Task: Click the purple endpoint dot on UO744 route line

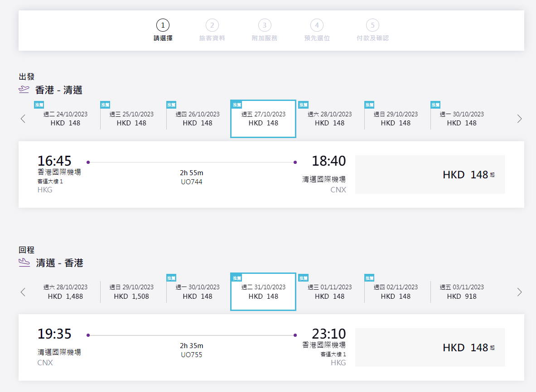Action: coord(88,161)
